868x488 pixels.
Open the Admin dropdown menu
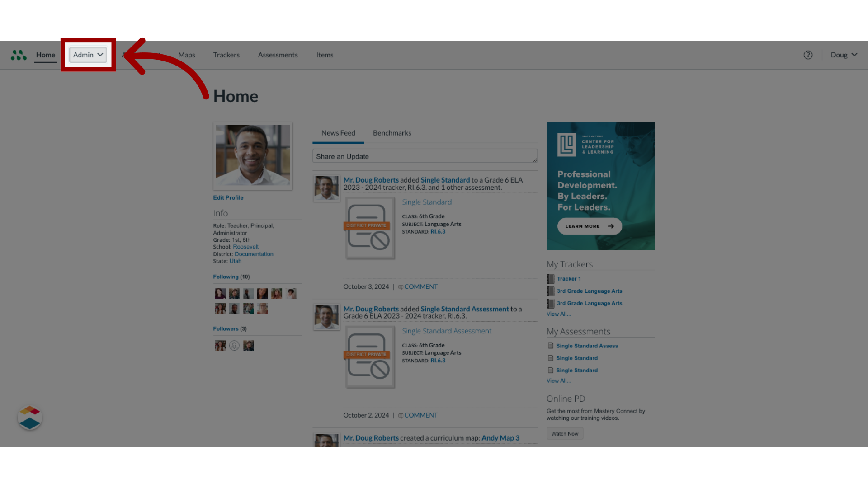click(88, 55)
